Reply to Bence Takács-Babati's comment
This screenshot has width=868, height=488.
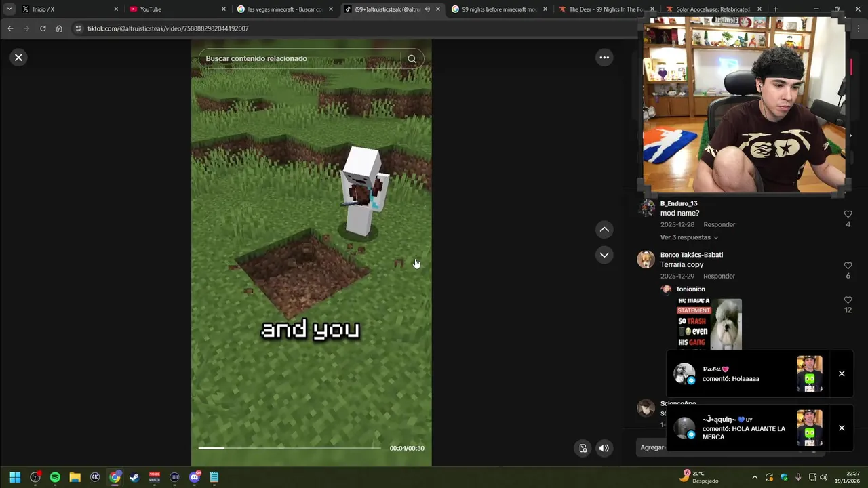click(x=719, y=276)
